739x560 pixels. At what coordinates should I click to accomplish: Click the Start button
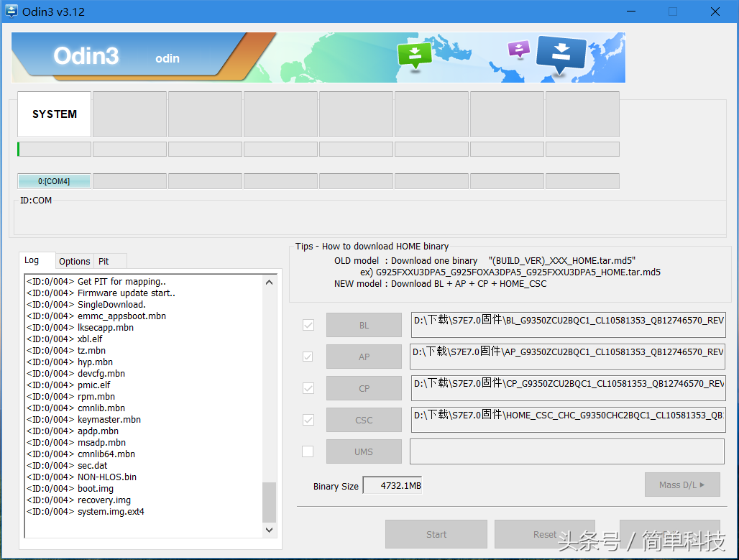[436, 534]
